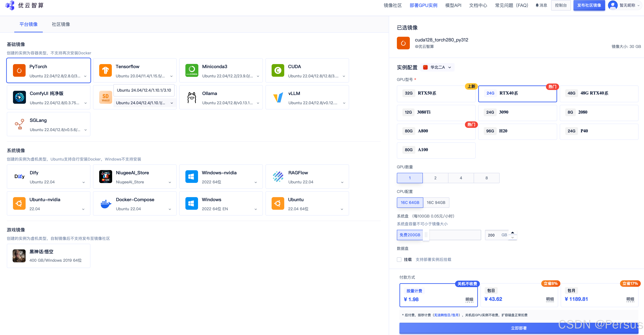Click the 发布社区镜像 button
Viewport: 644px width, 335px height.
(589, 5)
